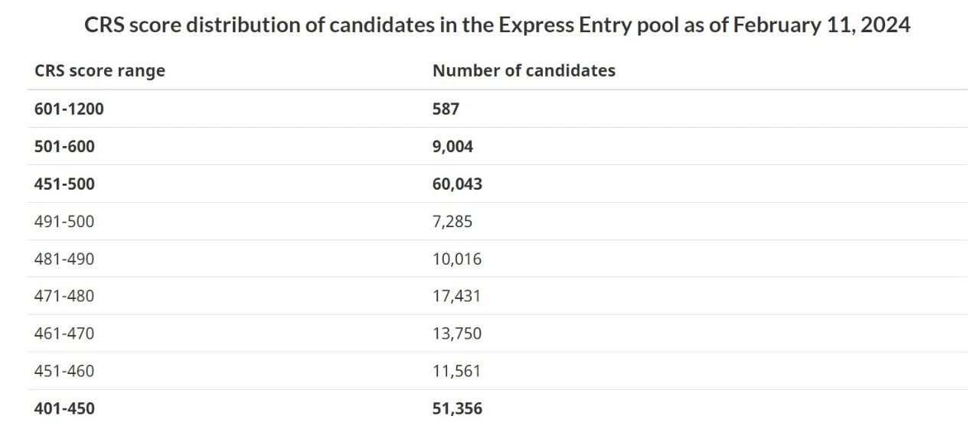Select the 491-500 sub-range cell
Screen dimensions: 980x426
64,222
